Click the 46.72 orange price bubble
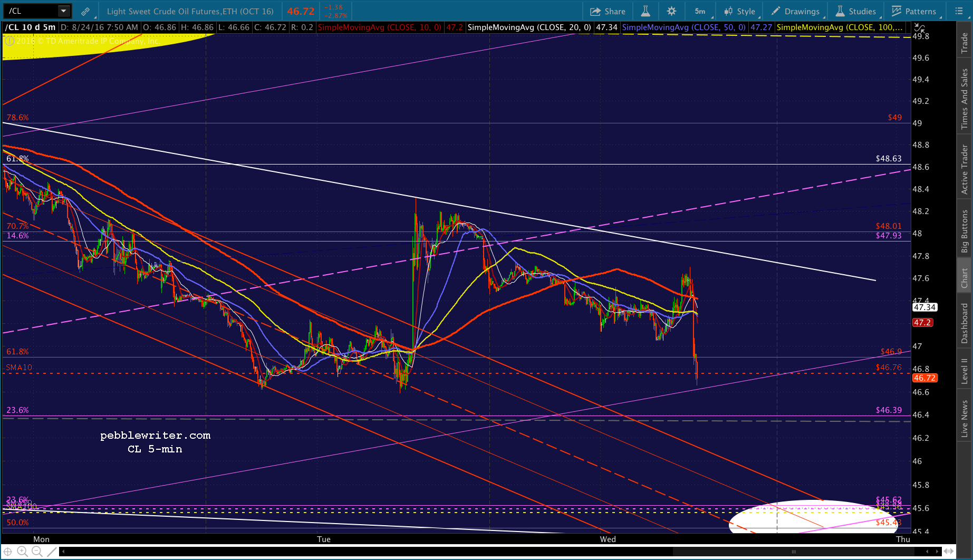Image resolution: width=973 pixels, height=560 pixels. [924, 378]
